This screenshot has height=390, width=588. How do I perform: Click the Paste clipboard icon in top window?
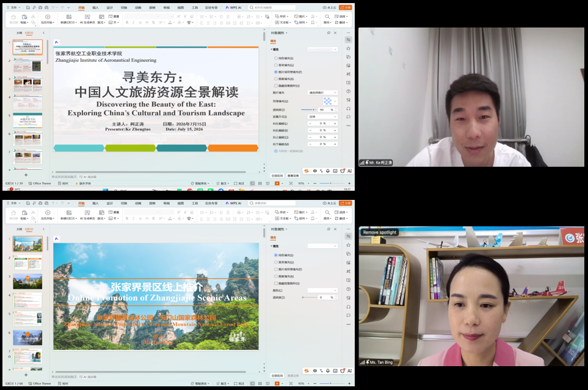24,17
